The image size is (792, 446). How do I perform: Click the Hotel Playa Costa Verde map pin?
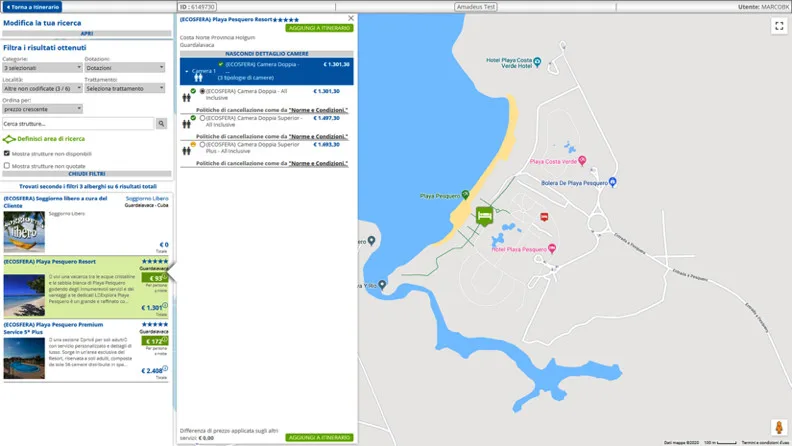pos(537,62)
